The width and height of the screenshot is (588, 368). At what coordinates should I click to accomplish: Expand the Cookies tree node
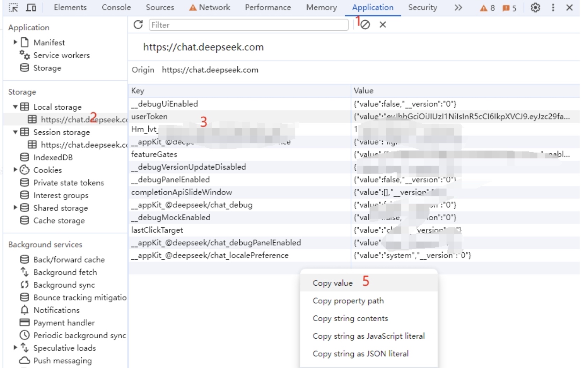point(15,170)
